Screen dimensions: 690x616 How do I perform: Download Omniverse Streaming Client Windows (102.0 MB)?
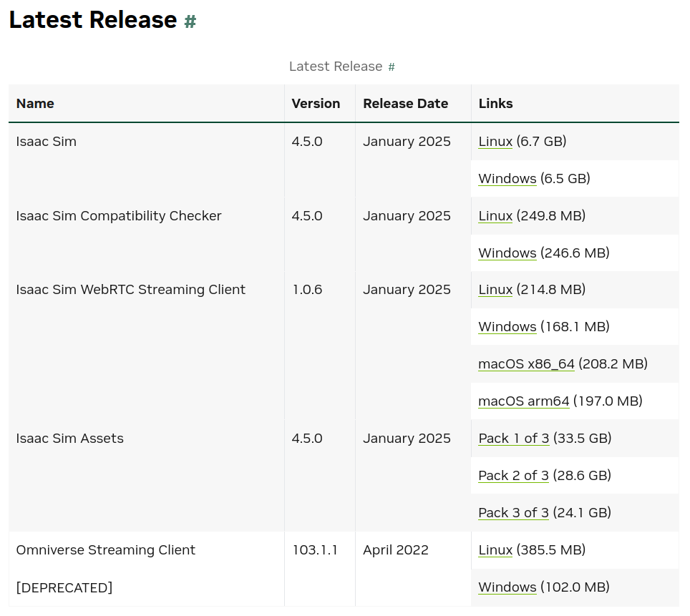(507, 587)
